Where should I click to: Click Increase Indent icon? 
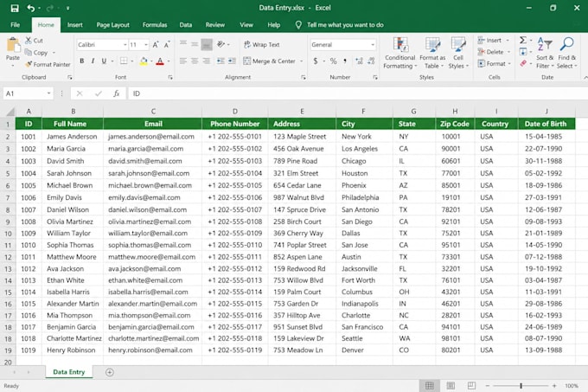click(232, 61)
